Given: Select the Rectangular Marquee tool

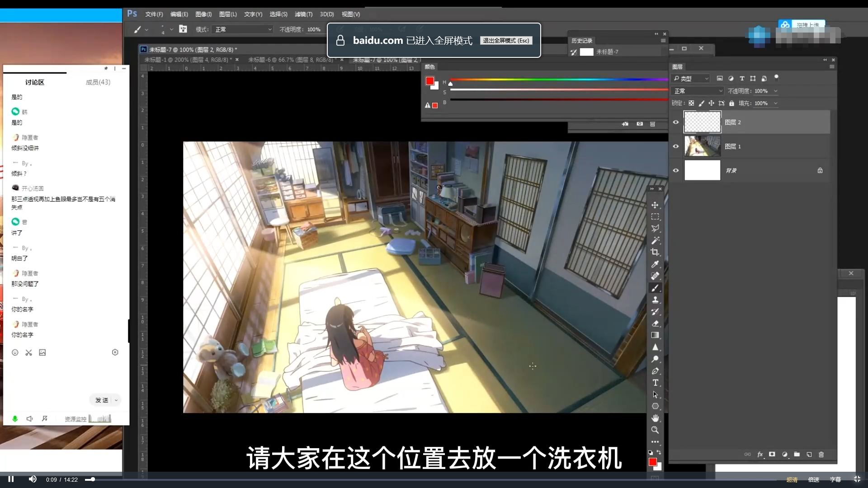Looking at the screenshot, I should tap(655, 217).
